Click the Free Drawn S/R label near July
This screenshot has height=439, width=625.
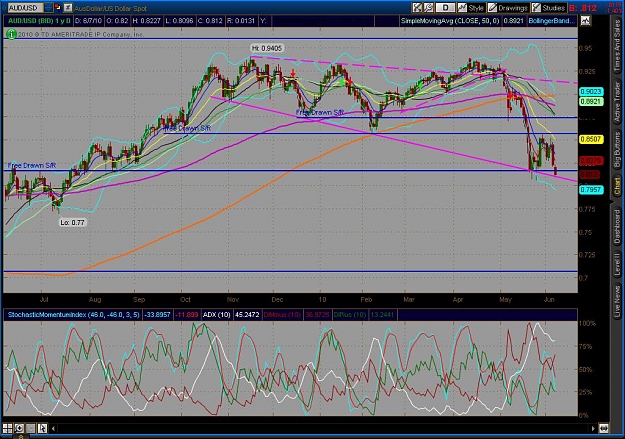pyautogui.click(x=32, y=165)
